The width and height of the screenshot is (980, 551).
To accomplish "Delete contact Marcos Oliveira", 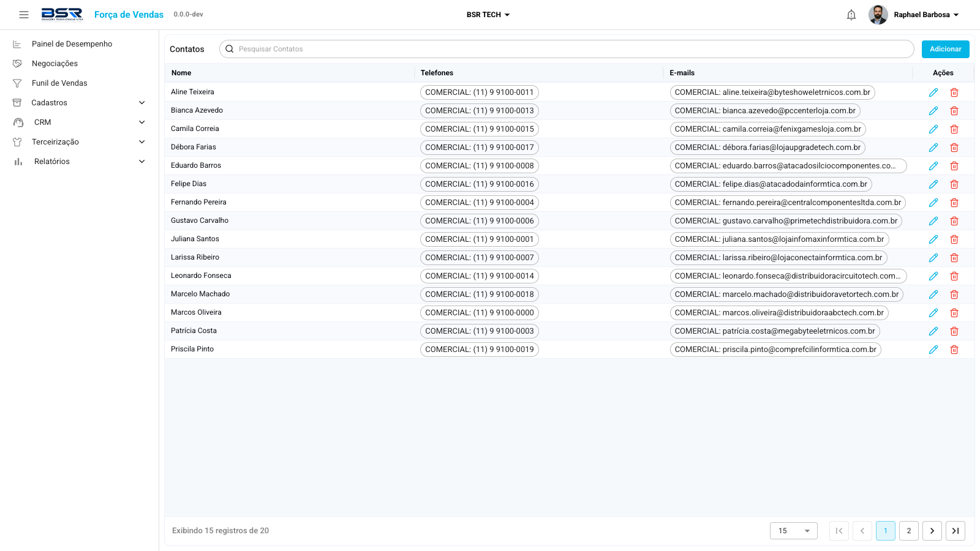I will 954,313.
